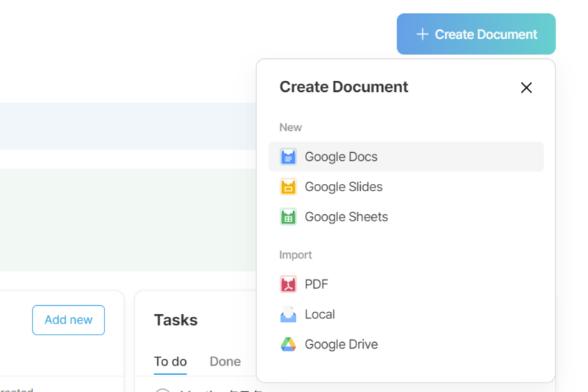Click the Add new button
588x392 pixels.
(x=68, y=320)
